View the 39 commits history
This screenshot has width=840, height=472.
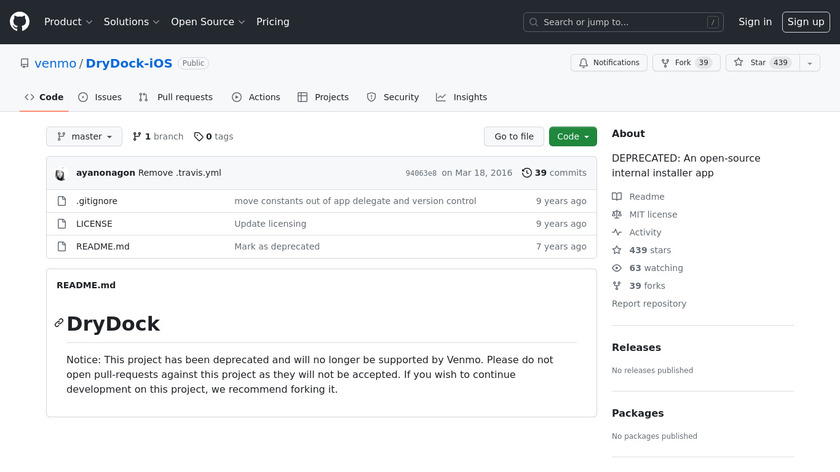tap(554, 173)
